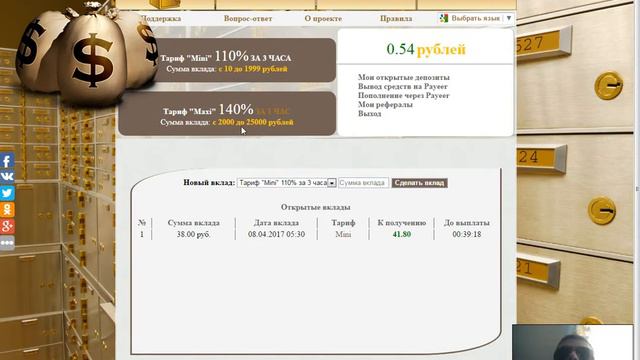Click the 41.80 payout amount cell
Image resolution: width=640 pixels, height=360 pixels.
(402, 234)
